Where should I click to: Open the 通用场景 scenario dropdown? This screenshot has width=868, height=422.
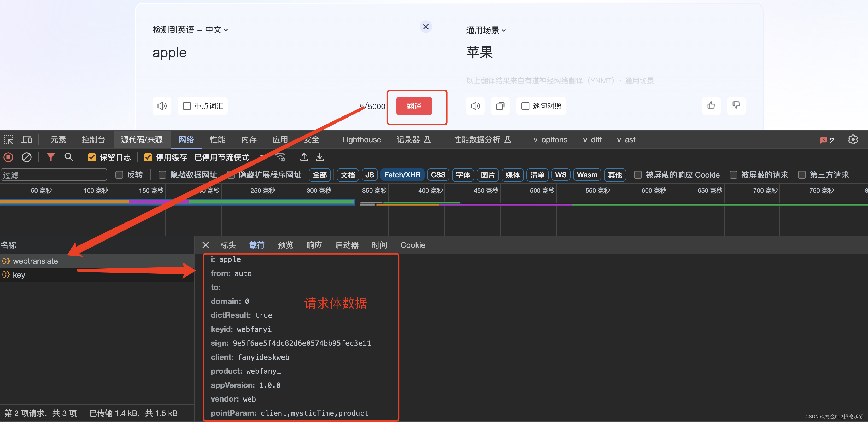485,30
